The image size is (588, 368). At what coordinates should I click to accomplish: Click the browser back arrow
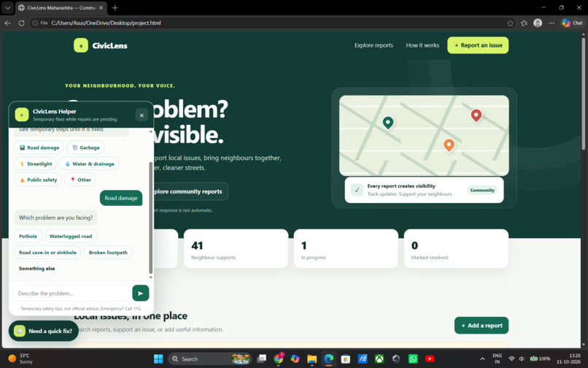pyautogui.click(x=7, y=23)
